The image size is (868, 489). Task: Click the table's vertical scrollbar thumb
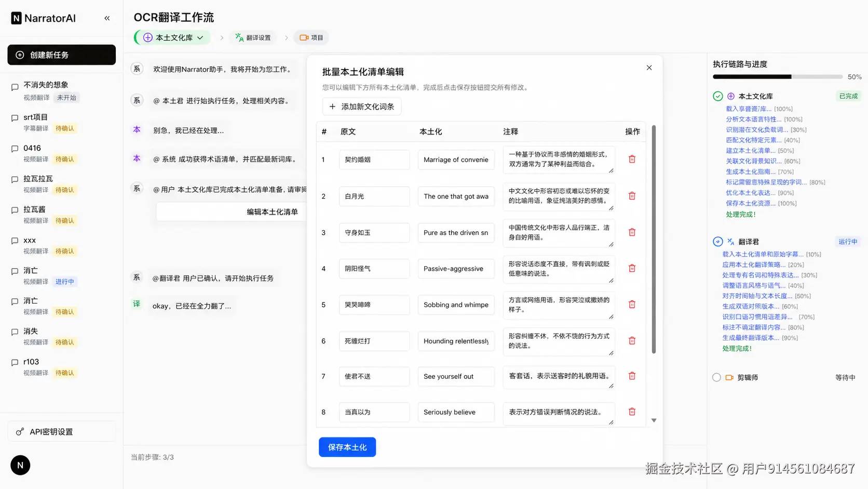tap(654, 239)
